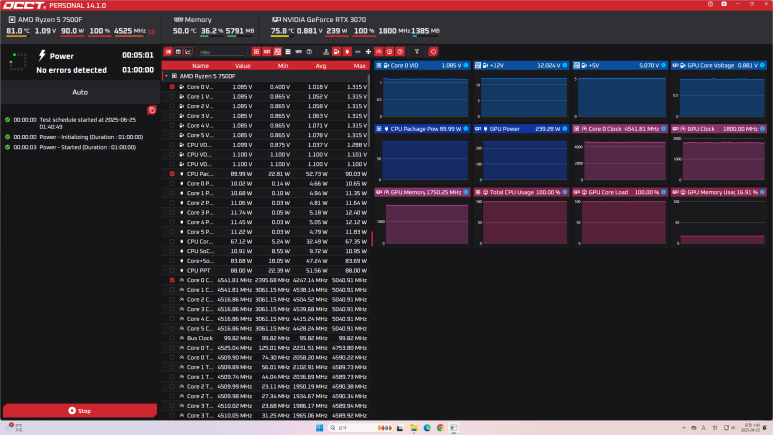Sort table by Name column header
Image resolution: width=773 pixels, height=435 pixels.
click(x=200, y=66)
